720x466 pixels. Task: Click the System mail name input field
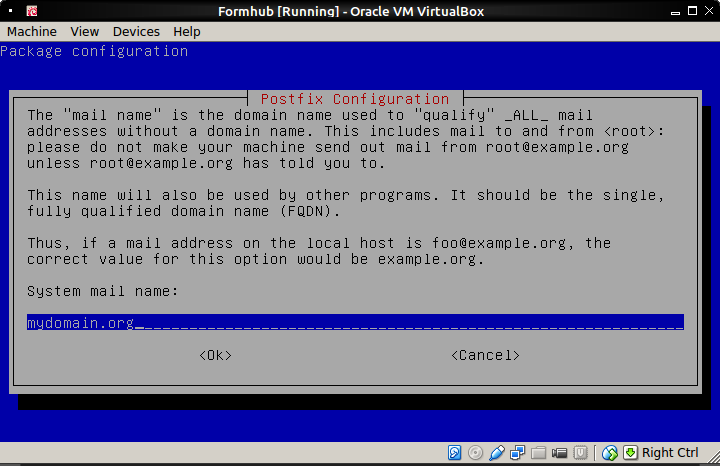point(355,322)
